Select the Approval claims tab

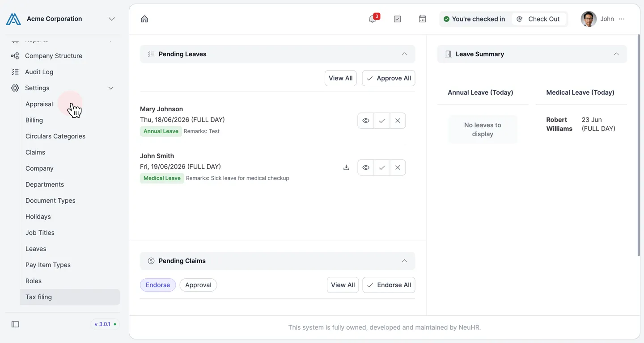[x=198, y=285]
